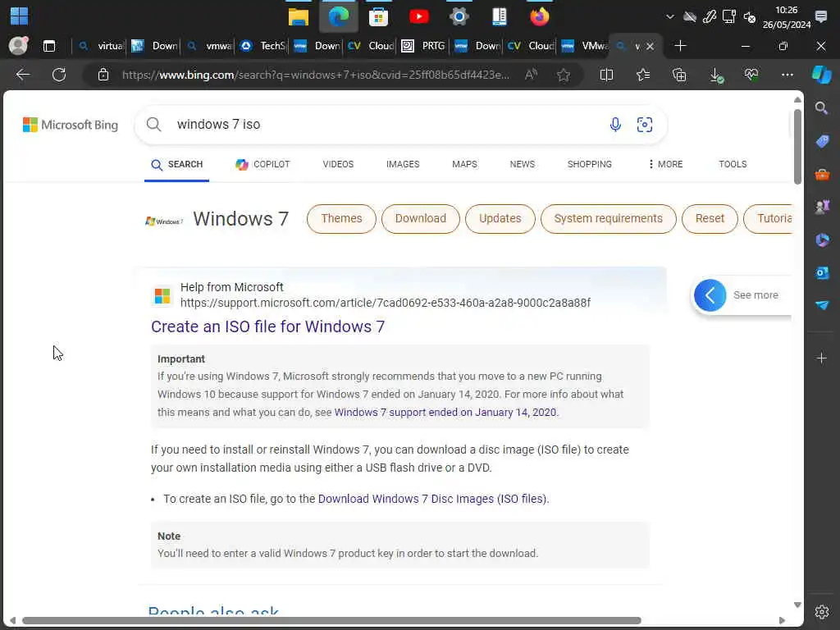Open Browser essentials heart icon
Image resolution: width=840 pixels, height=630 pixels.
(x=751, y=75)
